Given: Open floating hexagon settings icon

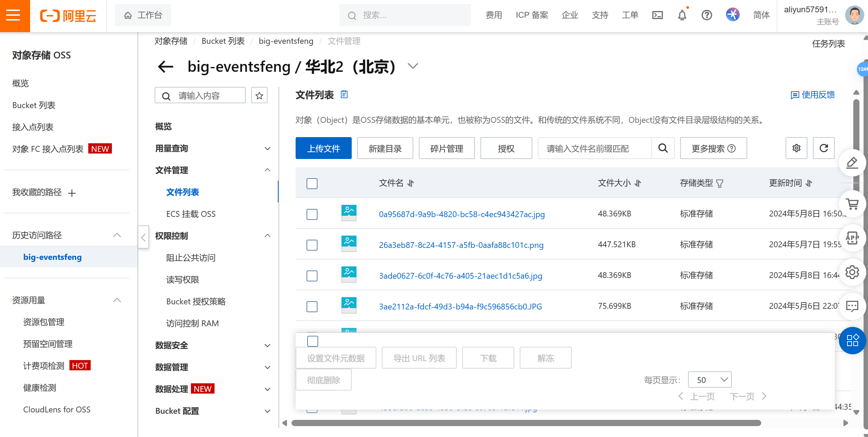Looking at the screenshot, I should pos(852,272).
